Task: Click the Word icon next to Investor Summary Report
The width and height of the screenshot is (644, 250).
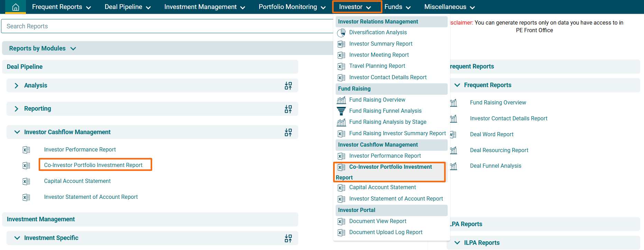Action: pyautogui.click(x=341, y=44)
